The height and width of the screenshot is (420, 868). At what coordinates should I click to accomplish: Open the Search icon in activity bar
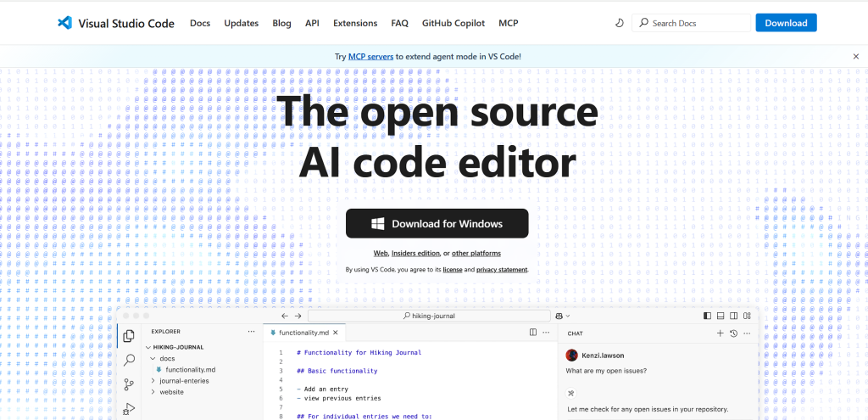pyautogui.click(x=129, y=360)
